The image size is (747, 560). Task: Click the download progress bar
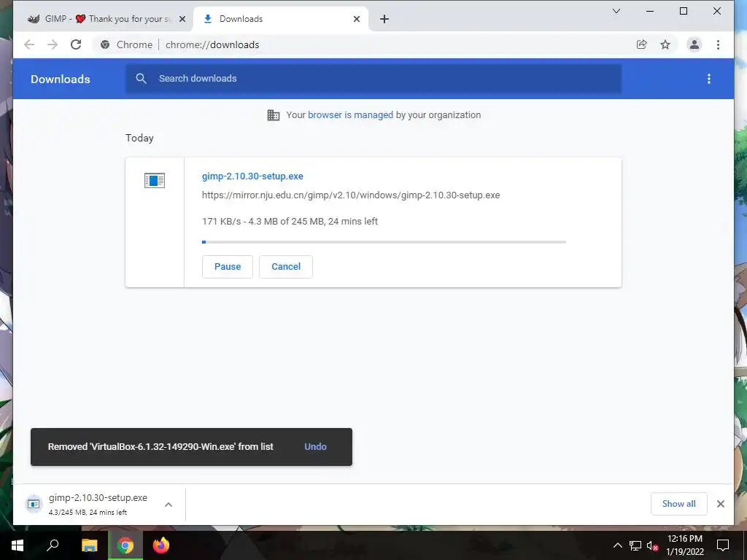point(384,242)
